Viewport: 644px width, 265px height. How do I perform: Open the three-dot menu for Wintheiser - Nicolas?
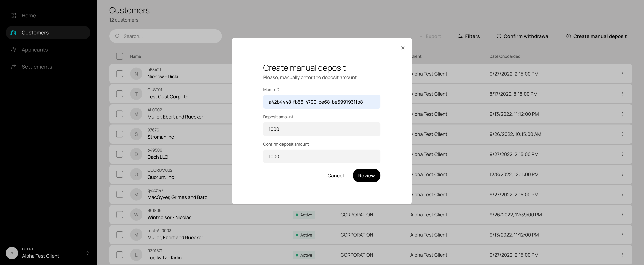coord(622,215)
